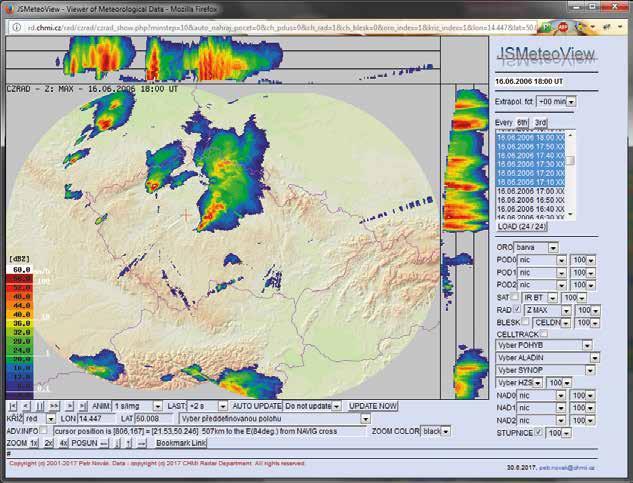Open the POD2 layer dropdown
This screenshot has width=633, height=483.
(542, 285)
